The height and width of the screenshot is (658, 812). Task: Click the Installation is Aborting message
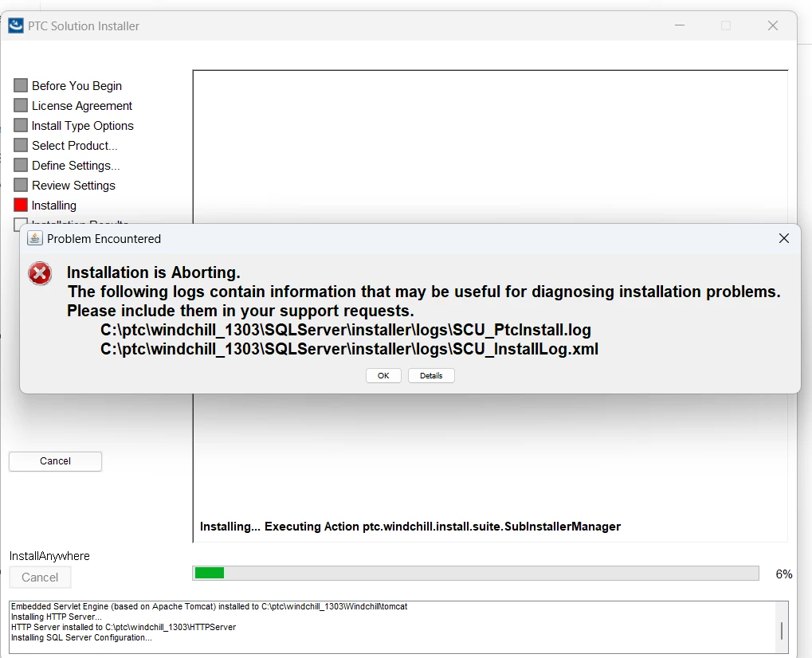[153, 272]
